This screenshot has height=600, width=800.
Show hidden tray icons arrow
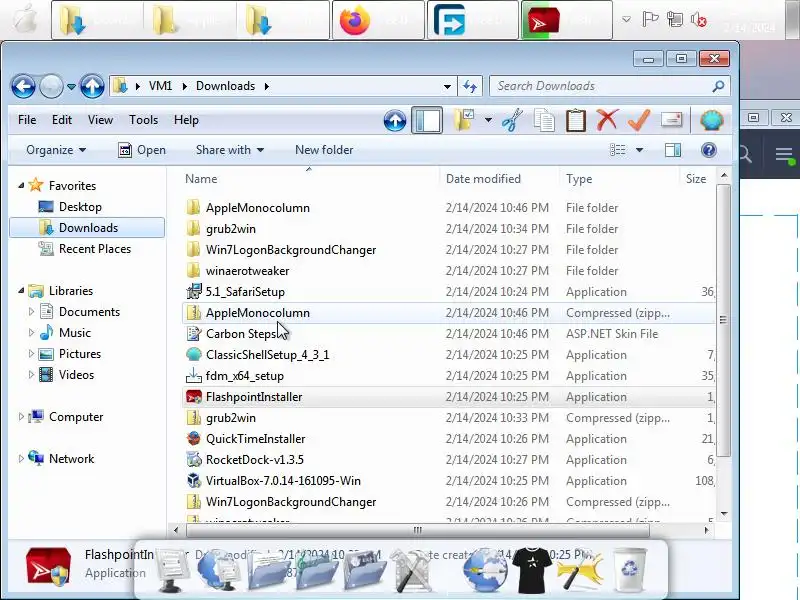(626, 20)
